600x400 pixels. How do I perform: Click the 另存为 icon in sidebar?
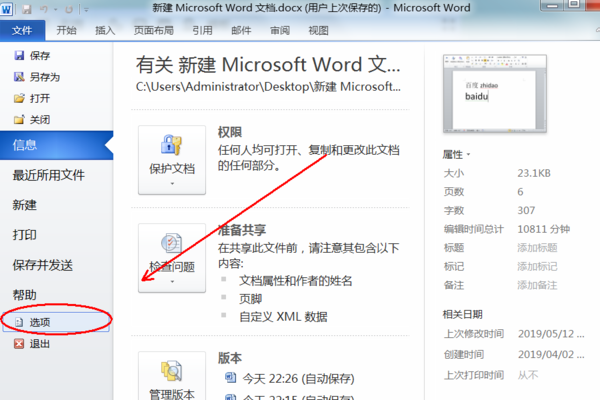click(x=19, y=77)
